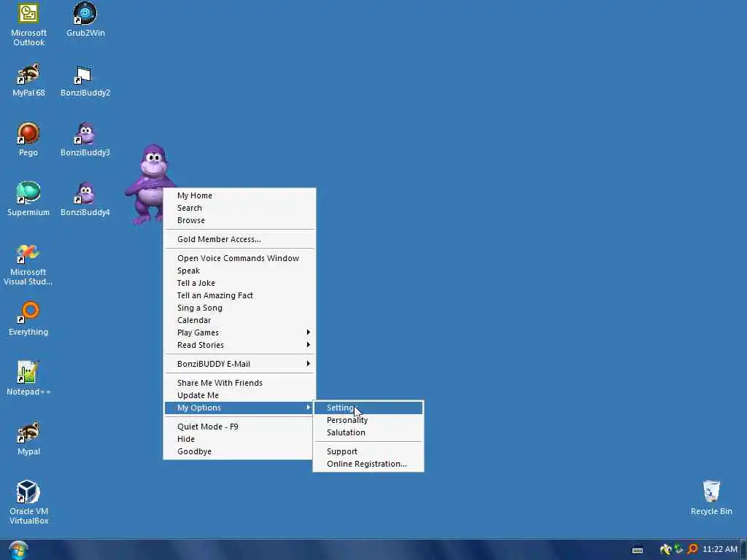Click the BonziBuddy2 desktop shortcut
Screen dimensions: 747x560
tap(85, 80)
